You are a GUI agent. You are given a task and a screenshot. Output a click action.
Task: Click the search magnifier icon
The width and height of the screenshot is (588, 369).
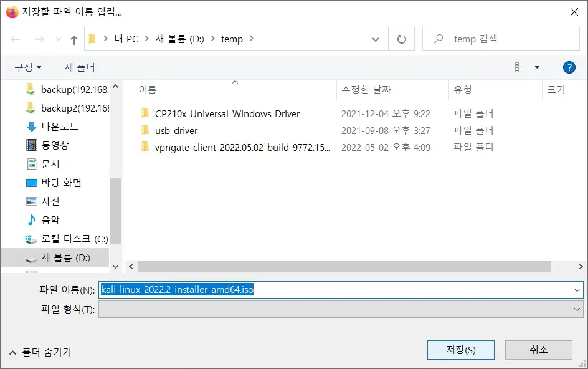438,39
